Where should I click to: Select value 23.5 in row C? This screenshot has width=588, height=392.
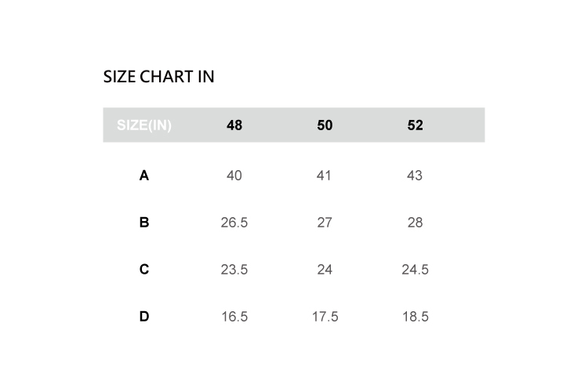point(234,270)
